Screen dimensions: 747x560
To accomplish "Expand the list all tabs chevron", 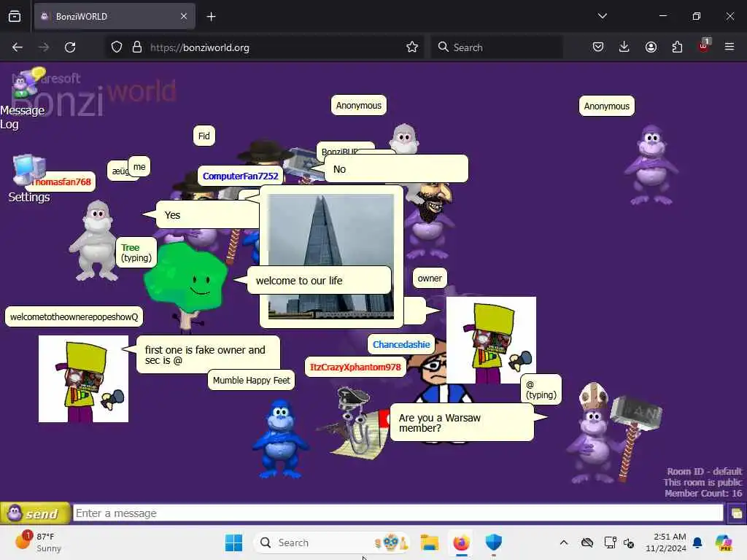I will [x=602, y=16].
